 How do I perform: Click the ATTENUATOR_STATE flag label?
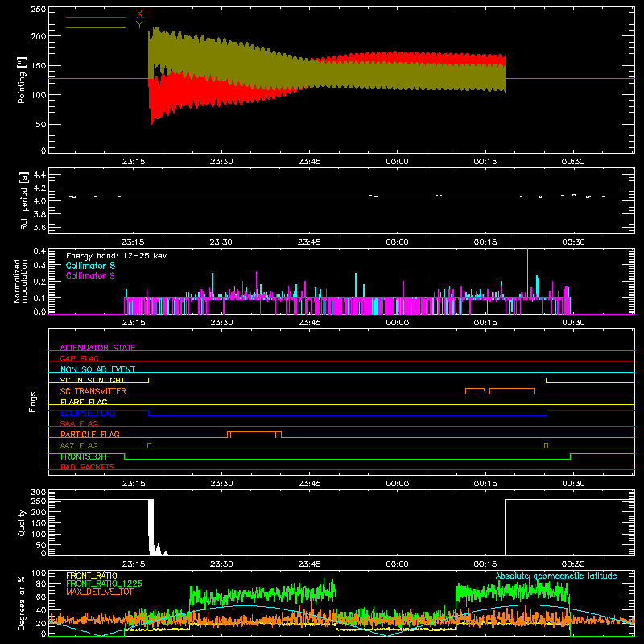click(x=97, y=348)
